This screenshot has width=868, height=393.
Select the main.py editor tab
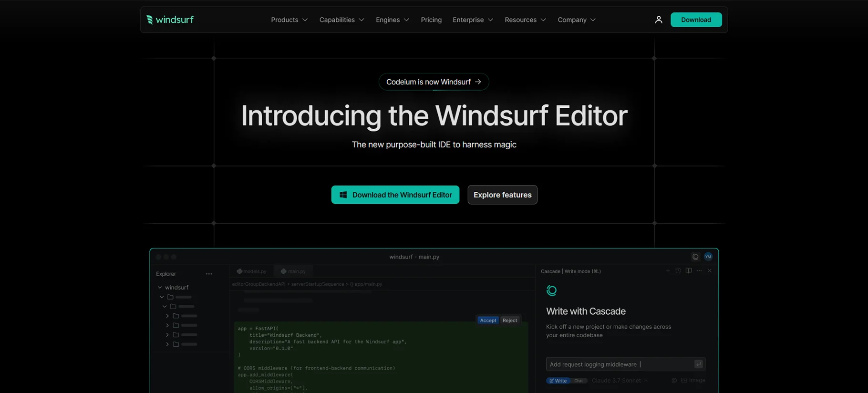pyautogui.click(x=293, y=271)
